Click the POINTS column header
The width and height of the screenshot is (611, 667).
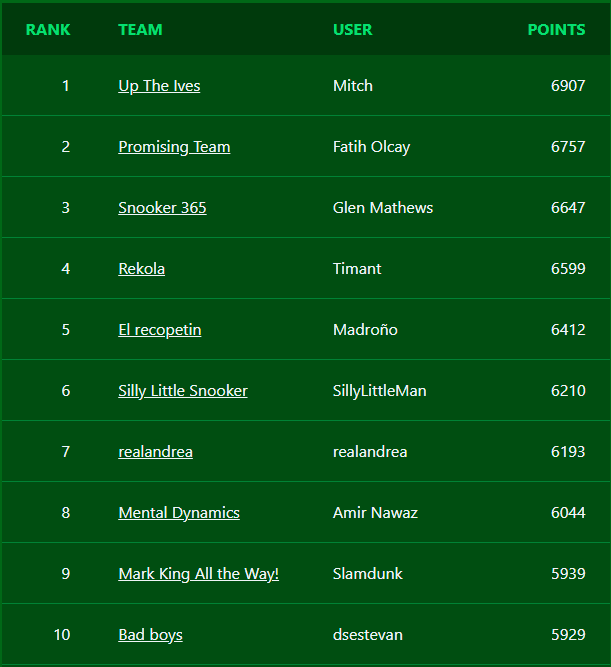[x=556, y=30]
